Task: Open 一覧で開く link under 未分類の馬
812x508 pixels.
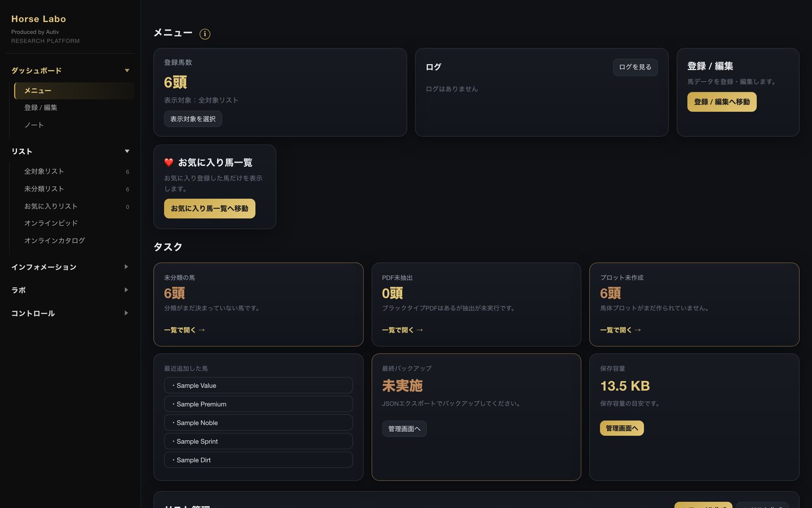Action: pyautogui.click(x=184, y=330)
